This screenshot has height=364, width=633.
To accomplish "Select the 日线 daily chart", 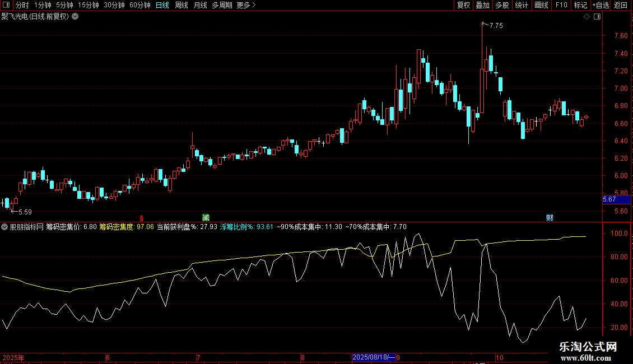I will pyautogui.click(x=162, y=5).
